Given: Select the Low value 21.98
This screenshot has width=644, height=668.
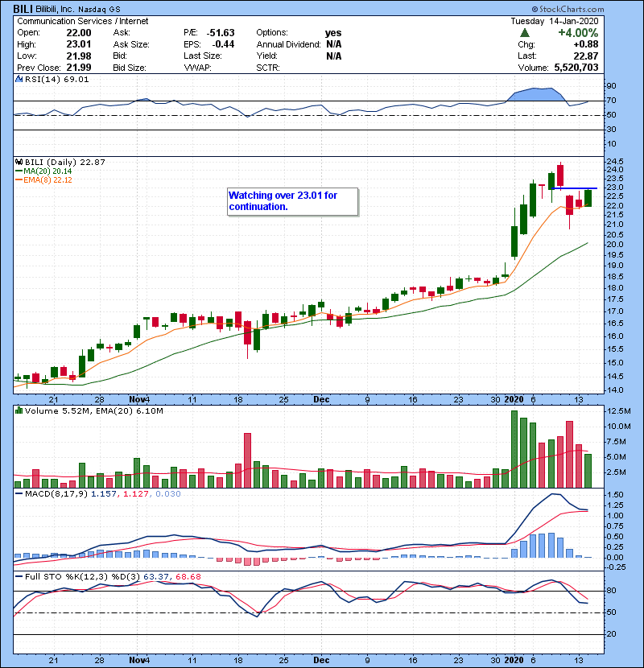Looking at the screenshot, I should [79, 56].
